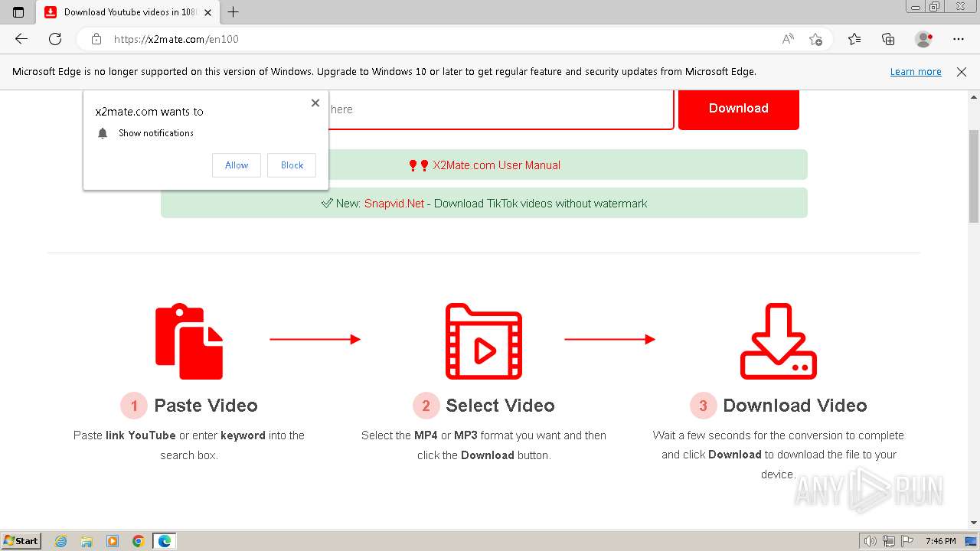Viewport: 980px width, 551px height.
Task: Open a new tab with plus
Action: coord(234,12)
